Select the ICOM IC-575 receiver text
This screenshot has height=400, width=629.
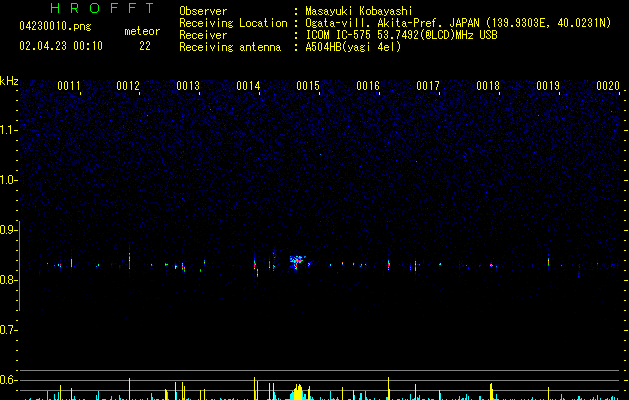coord(402,35)
